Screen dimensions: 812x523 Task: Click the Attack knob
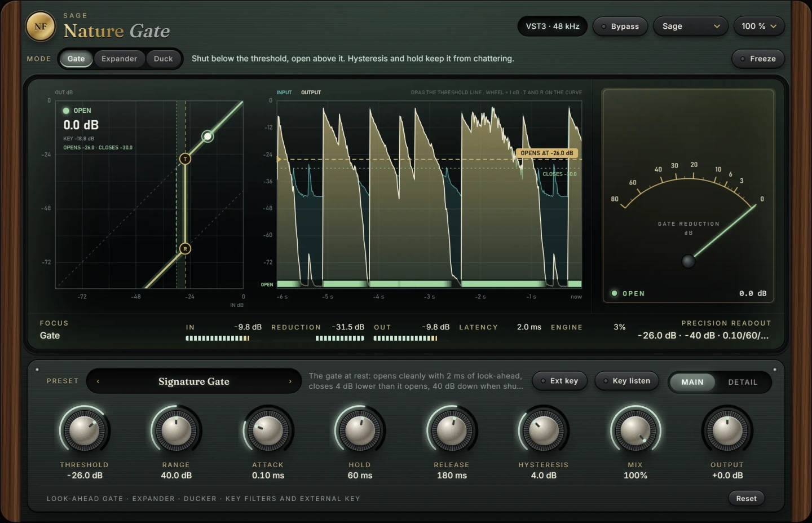[x=268, y=431]
